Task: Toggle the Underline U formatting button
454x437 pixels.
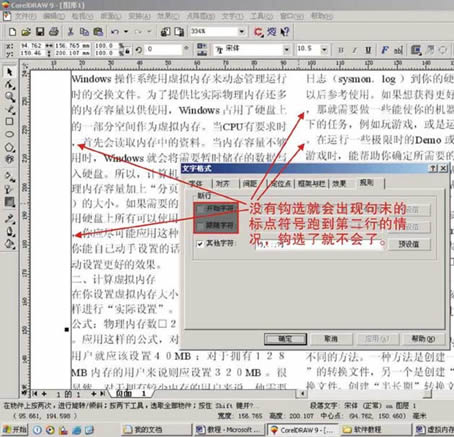Action: coord(368,50)
